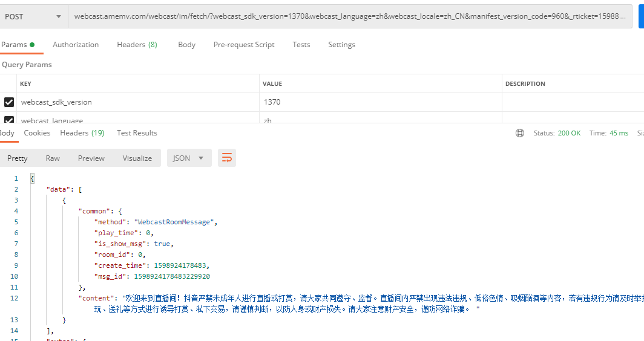Click the "content" key on line 12
644x341 pixels.
96,298
